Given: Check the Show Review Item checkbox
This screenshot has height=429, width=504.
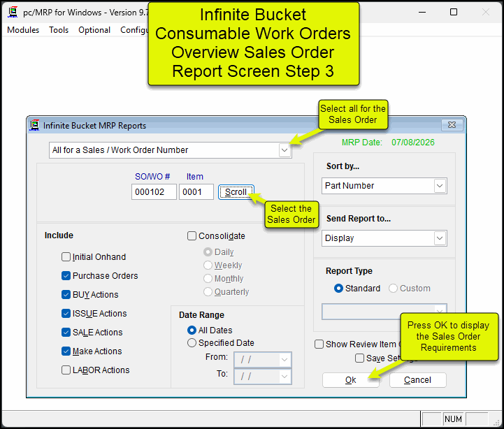Looking at the screenshot, I should [x=319, y=344].
